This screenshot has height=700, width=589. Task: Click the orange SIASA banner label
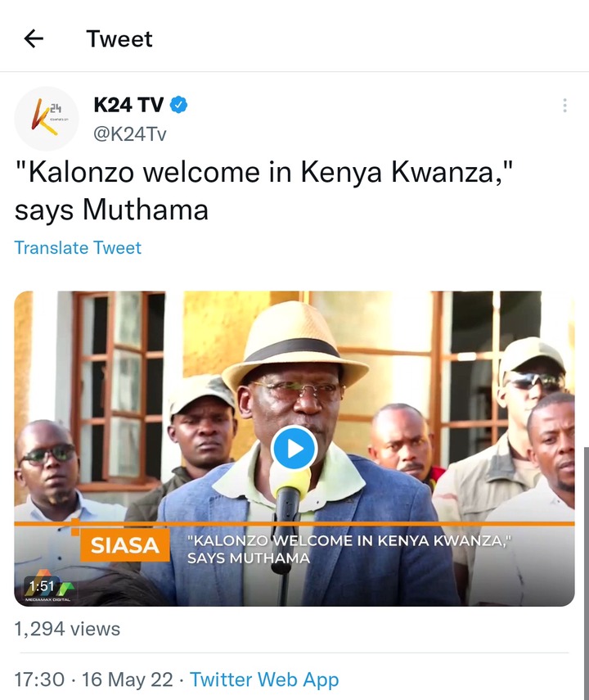(124, 545)
